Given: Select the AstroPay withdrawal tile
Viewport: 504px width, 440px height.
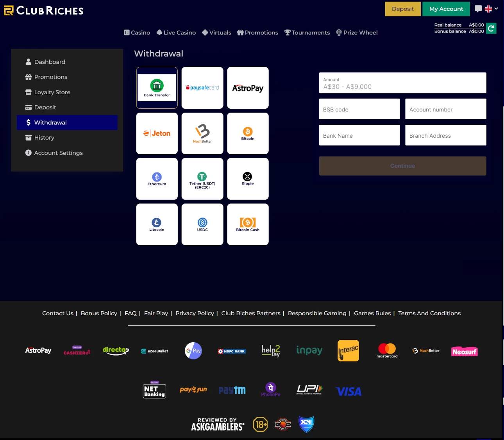Looking at the screenshot, I should pos(248,88).
